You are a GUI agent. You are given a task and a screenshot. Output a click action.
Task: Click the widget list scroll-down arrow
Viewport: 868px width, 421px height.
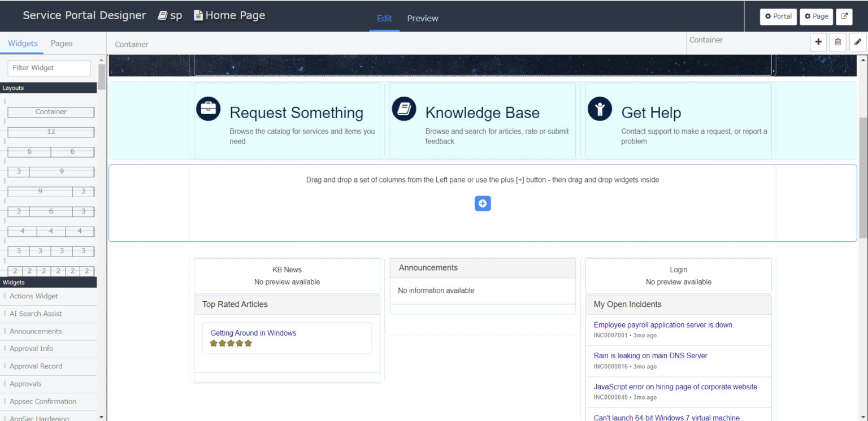pos(102,416)
